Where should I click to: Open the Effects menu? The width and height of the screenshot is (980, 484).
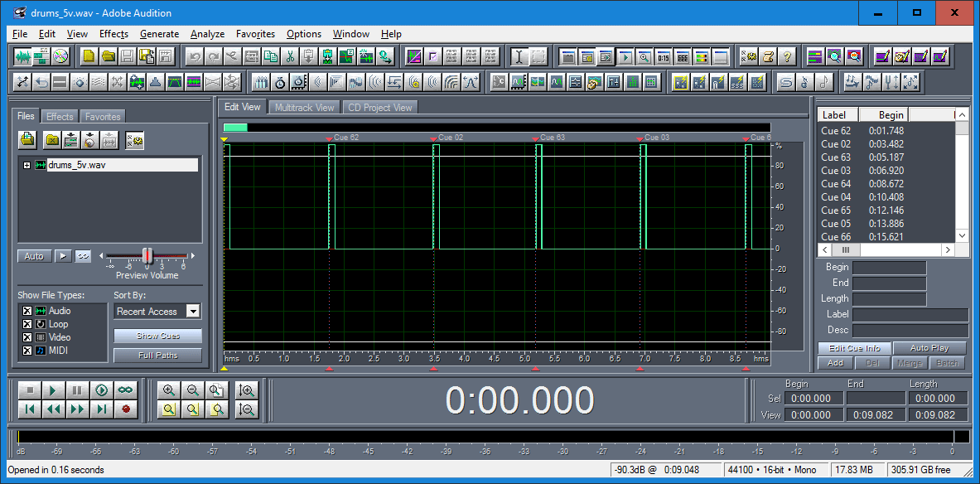point(113,34)
